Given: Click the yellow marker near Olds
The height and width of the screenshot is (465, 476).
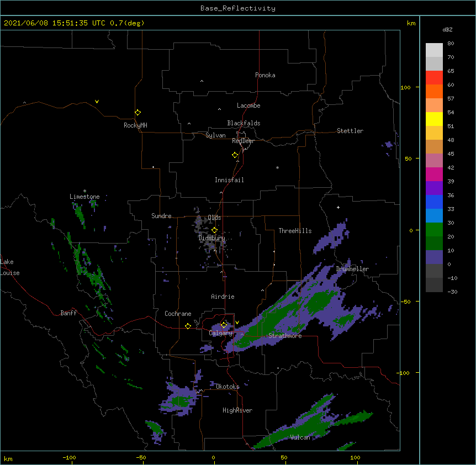Looking at the screenshot, I should pos(214,230).
